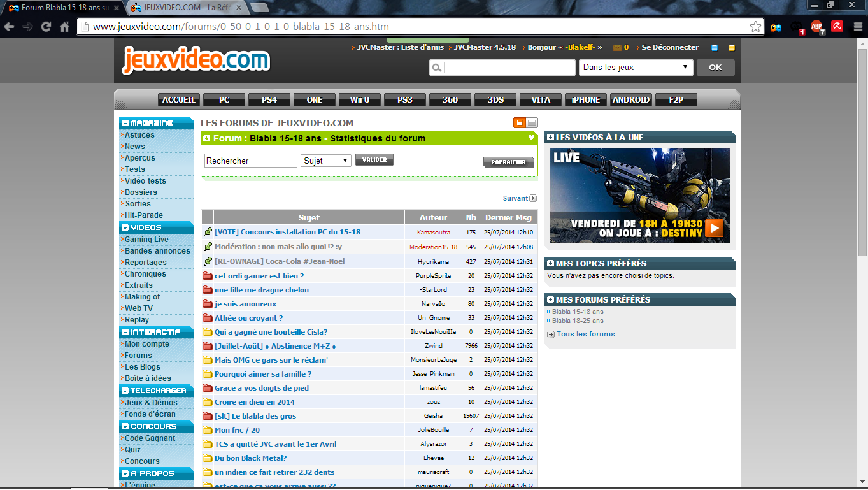
Task: Open the black extension icon with red badge 1
Action: click(x=797, y=27)
